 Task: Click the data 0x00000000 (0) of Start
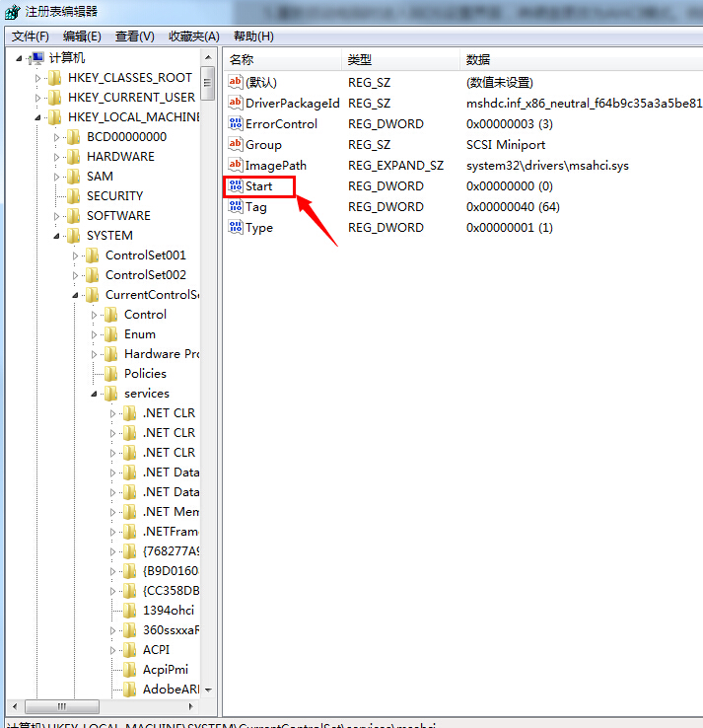(510, 186)
